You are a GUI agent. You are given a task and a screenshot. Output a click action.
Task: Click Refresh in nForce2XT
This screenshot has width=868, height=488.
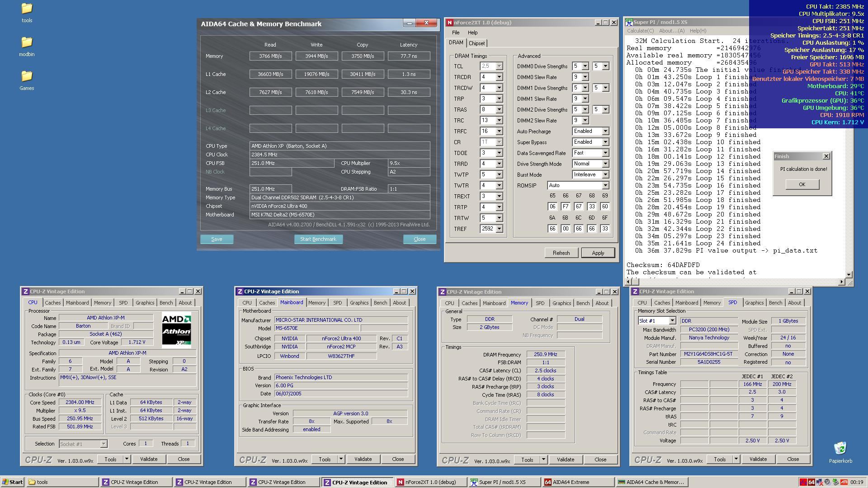tap(561, 253)
